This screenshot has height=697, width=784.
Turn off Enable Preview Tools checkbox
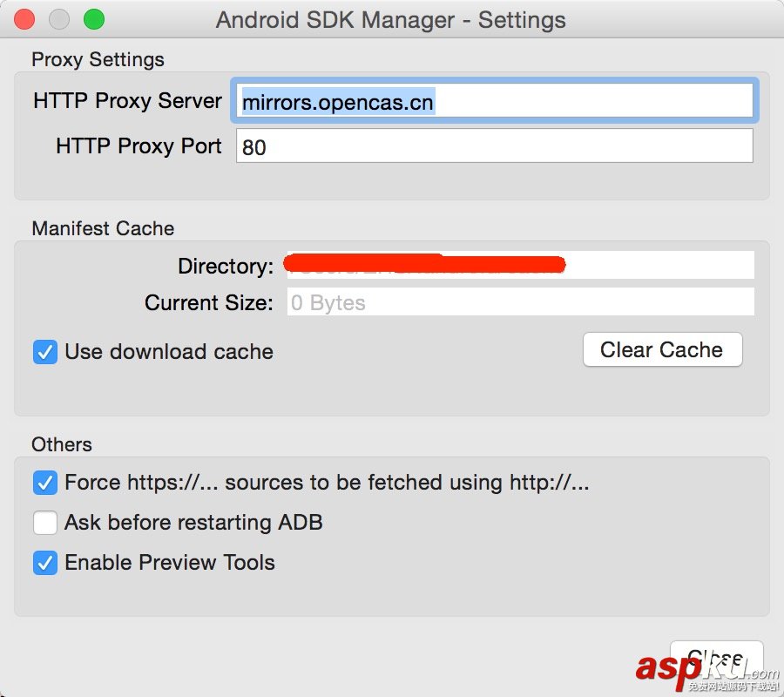pos(45,563)
